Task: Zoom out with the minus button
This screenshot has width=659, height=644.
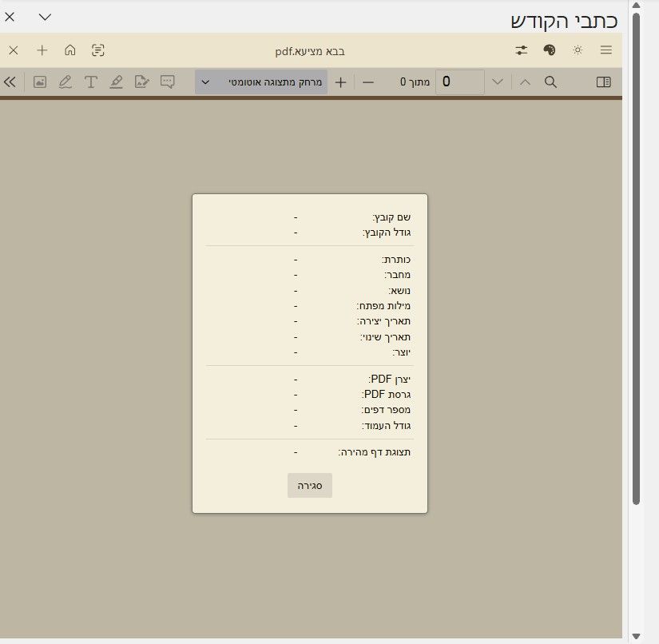Action: pos(368,82)
